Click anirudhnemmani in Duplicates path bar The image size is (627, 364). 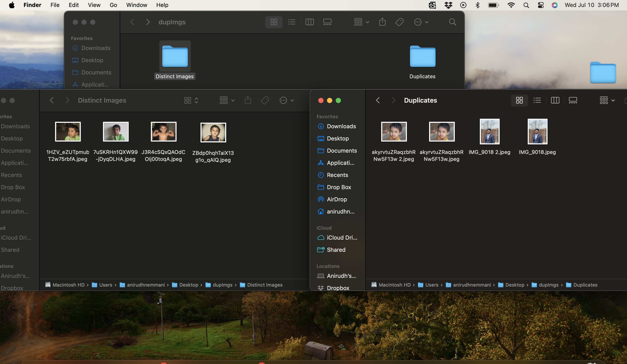pos(468,285)
